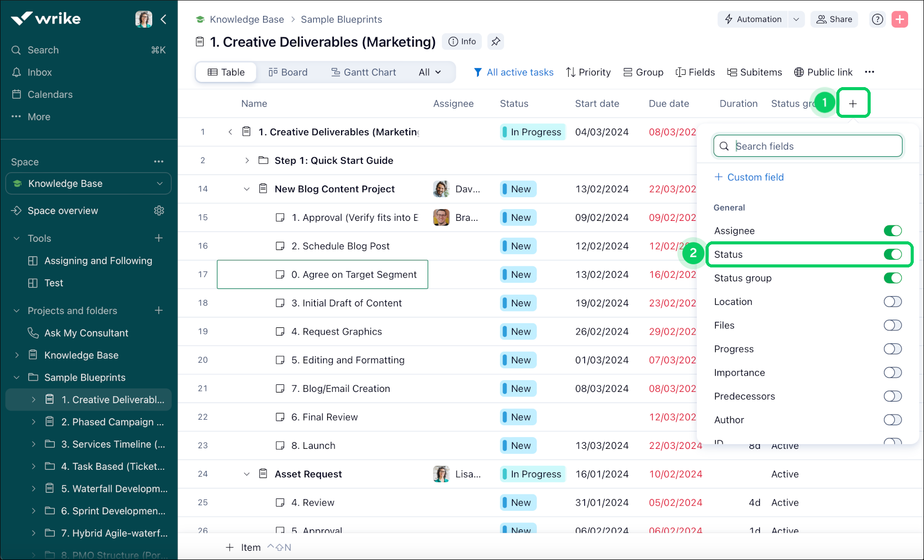Click the red plus create button
This screenshot has width=924, height=560.
(899, 19)
